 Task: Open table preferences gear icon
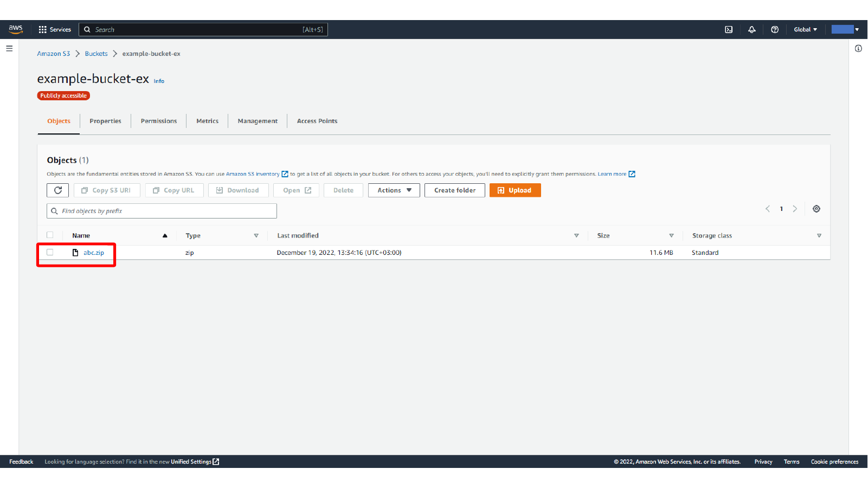point(816,209)
